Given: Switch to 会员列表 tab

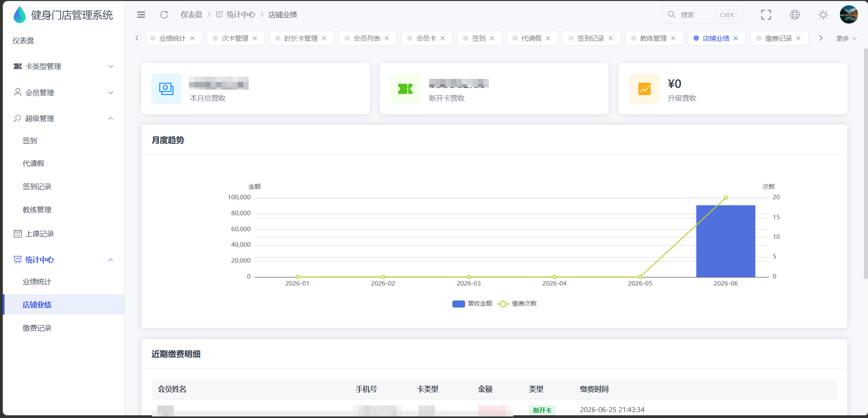Looking at the screenshot, I should (367, 39).
